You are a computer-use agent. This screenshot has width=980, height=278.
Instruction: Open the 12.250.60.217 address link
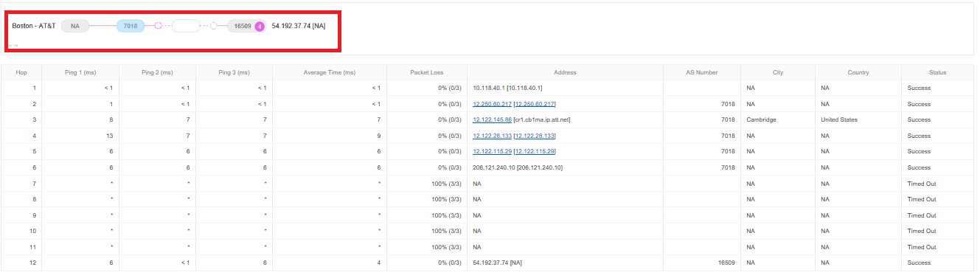coord(493,104)
